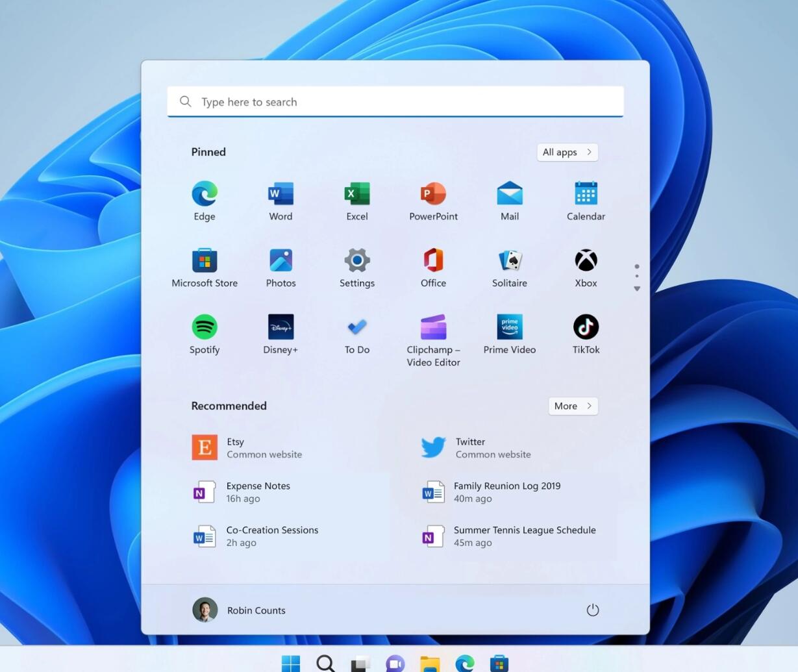The image size is (798, 672).
Task: Click the power button icon
Action: coord(592,610)
